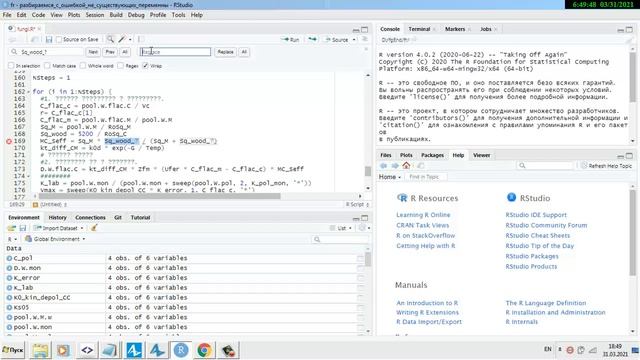This screenshot has width=640, height=360.
Task: Click Refresh Help Topic
Action: [x=607, y=166]
